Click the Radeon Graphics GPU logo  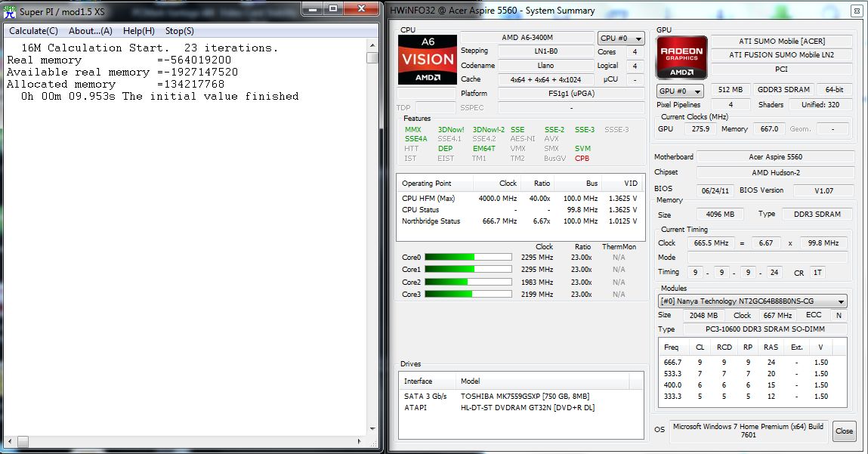[x=681, y=57]
